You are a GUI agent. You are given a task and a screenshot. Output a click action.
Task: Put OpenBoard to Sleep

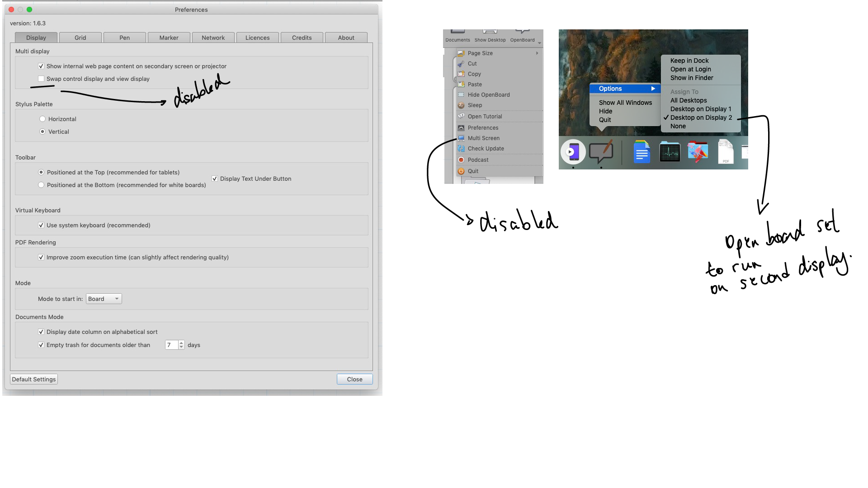[475, 105]
